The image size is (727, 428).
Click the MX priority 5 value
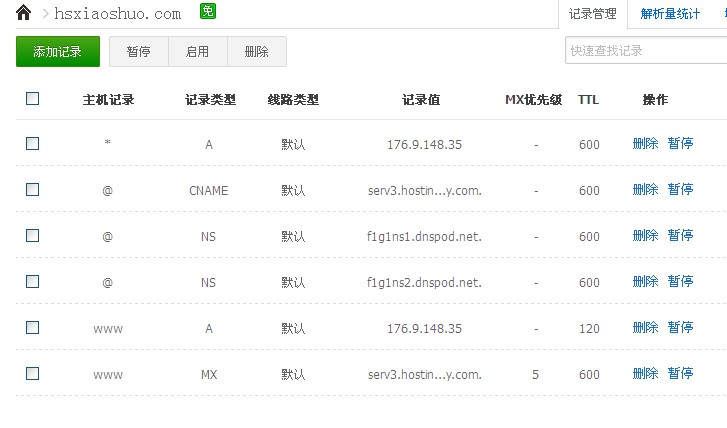[536, 375]
